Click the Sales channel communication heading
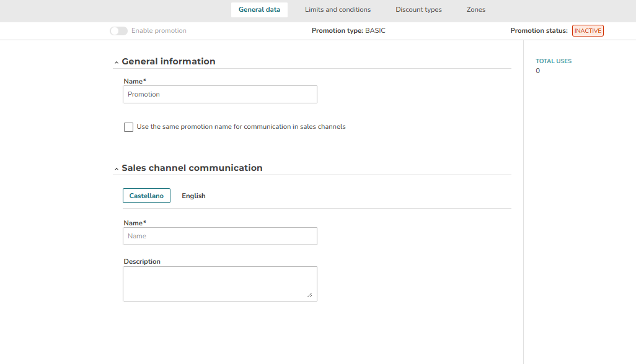The width and height of the screenshot is (636, 364). point(192,168)
